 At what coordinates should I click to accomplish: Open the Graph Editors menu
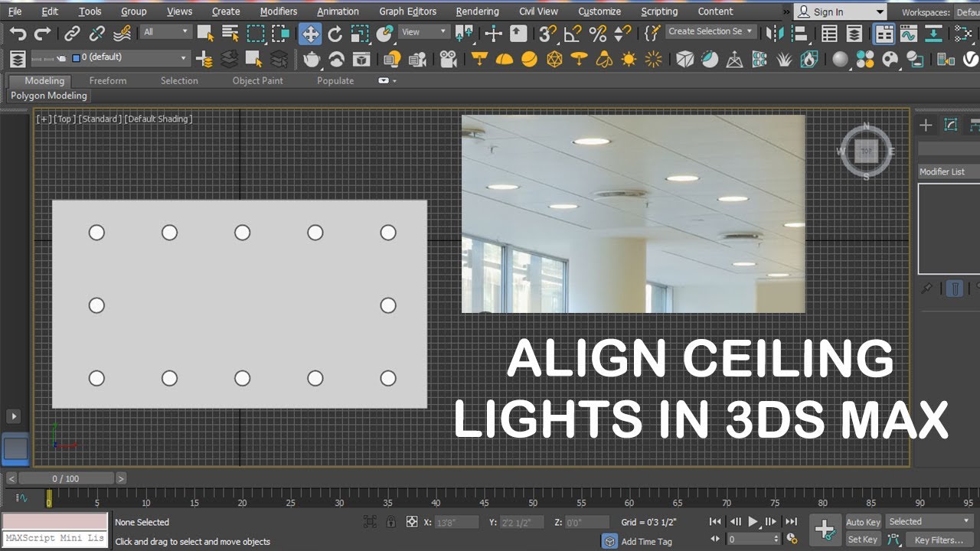click(x=407, y=11)
